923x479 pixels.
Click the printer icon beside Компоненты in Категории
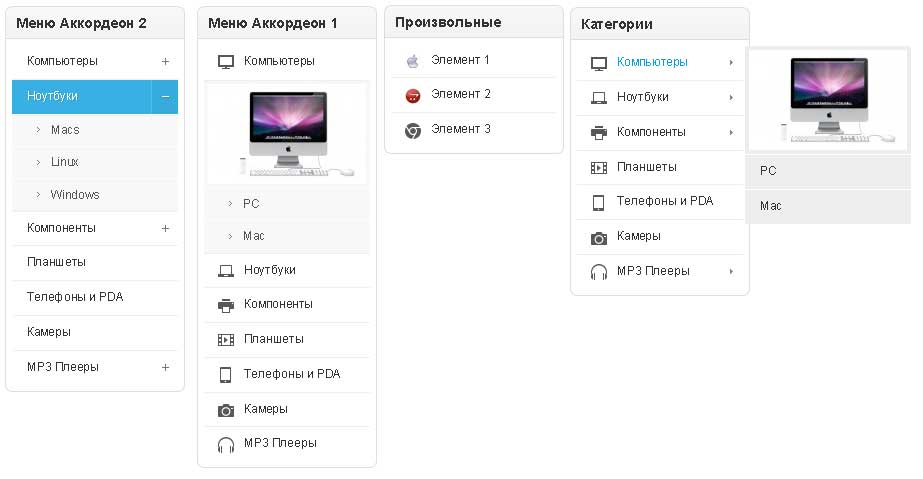(x=599, y=132)
